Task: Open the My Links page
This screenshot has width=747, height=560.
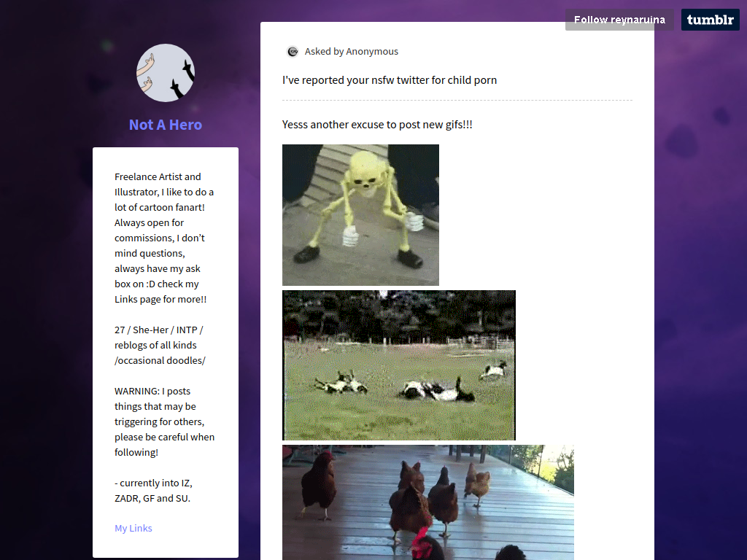Action: [133, 528]
